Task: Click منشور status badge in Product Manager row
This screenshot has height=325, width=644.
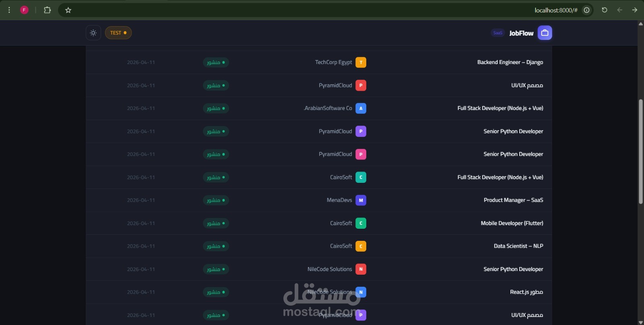Action: (x=216, y=200)
